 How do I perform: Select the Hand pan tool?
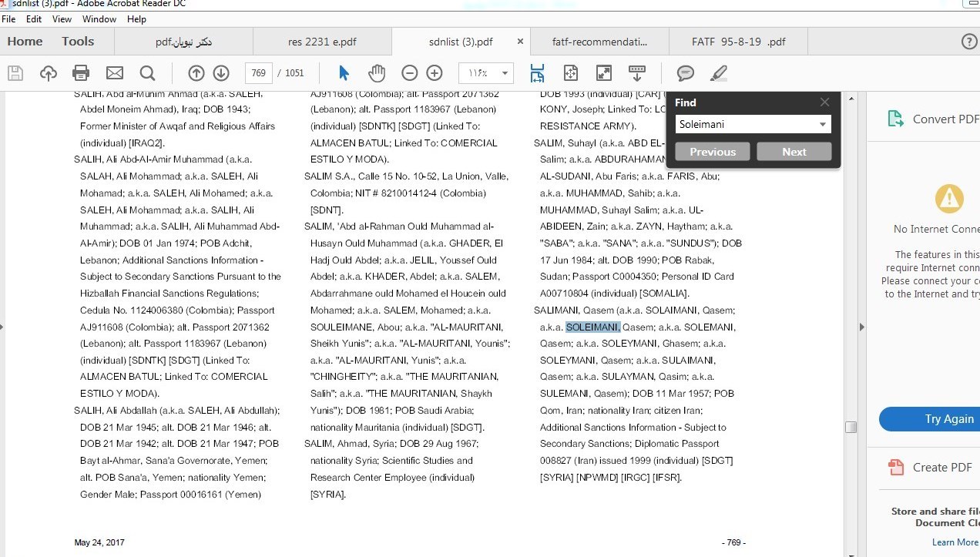(377, 73)
